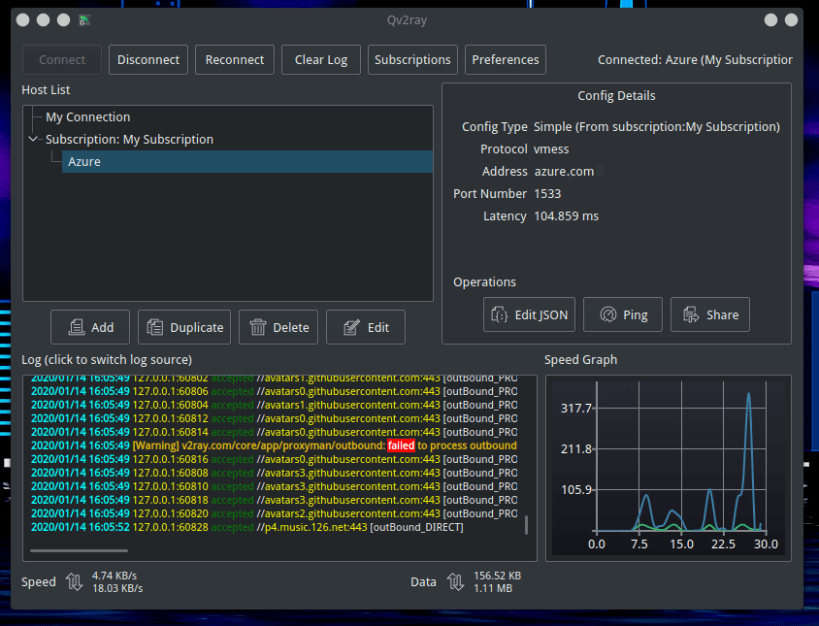Image resolution: width=819 pixels, height=626 pixels.
Task: Click the Qv2ray app icon in title bar
Action: point(84,20)
